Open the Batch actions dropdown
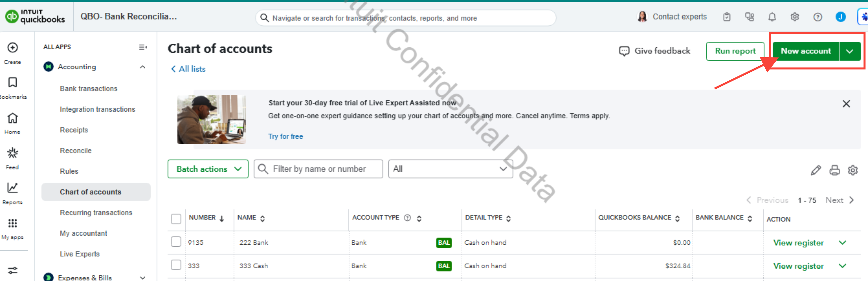868x281 pixels. [208, 169]
